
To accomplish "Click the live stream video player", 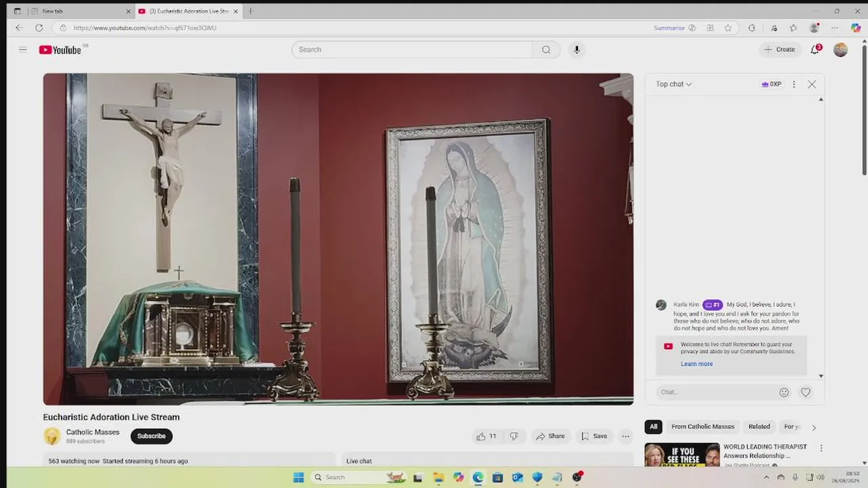I will point(338,239).
